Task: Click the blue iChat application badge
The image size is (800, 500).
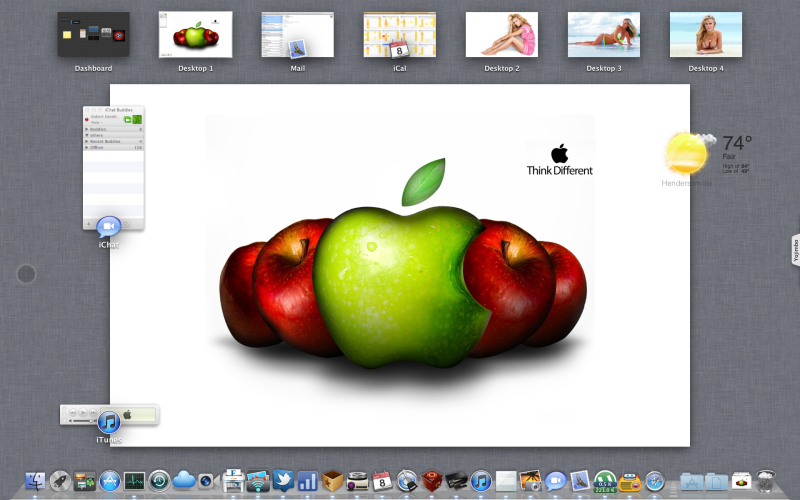Action: point(109,227)
